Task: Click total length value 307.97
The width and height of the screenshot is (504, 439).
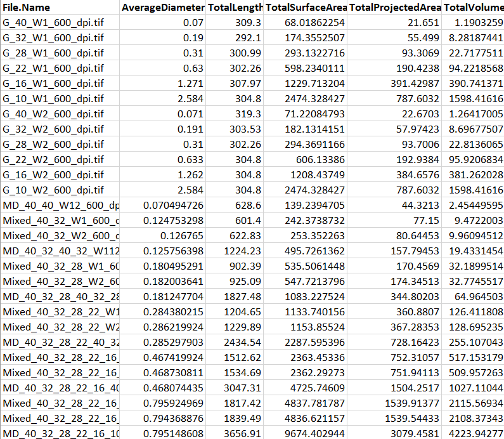Action: 235,83
